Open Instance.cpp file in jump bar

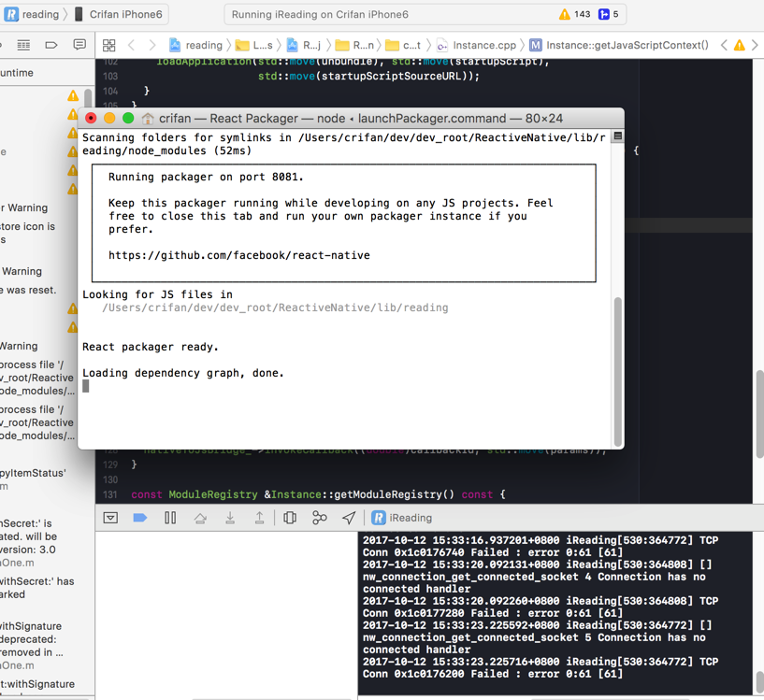(x=476, y=45)
